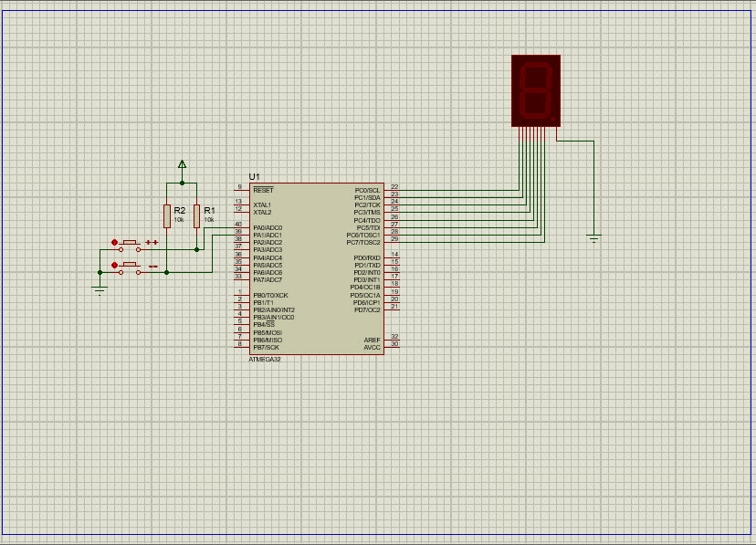Click pin PC0/SCL on the microcontroller
The height and width of the screenshot is (545, 756).
pos(393,190)
